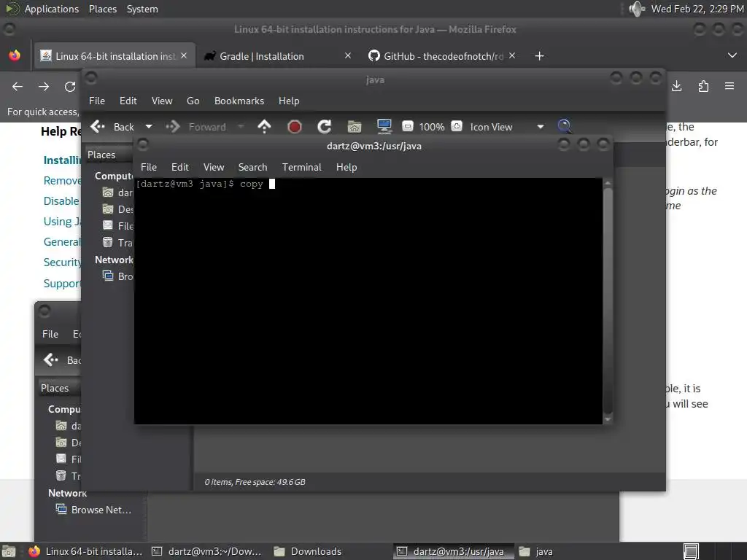The image size is (747, 560).
Task: Open Terminal's File menu
Action: point(149,167)
